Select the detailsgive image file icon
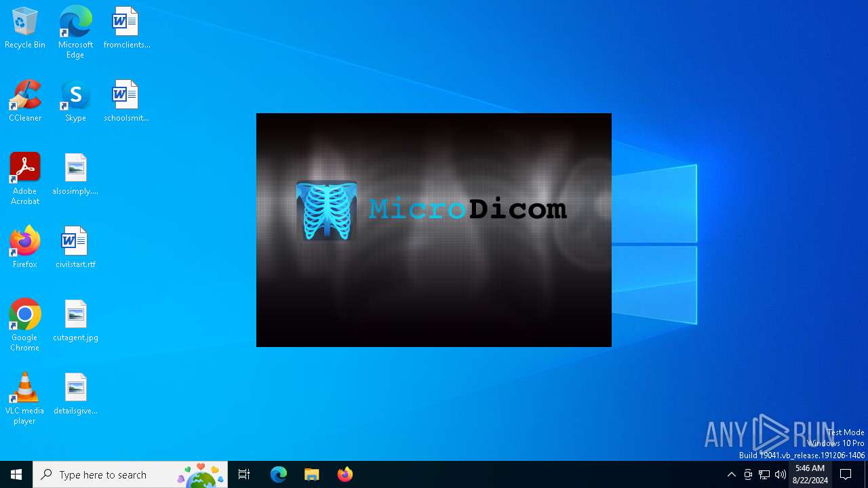Screen dimensions: 868x488 [75, 394]
